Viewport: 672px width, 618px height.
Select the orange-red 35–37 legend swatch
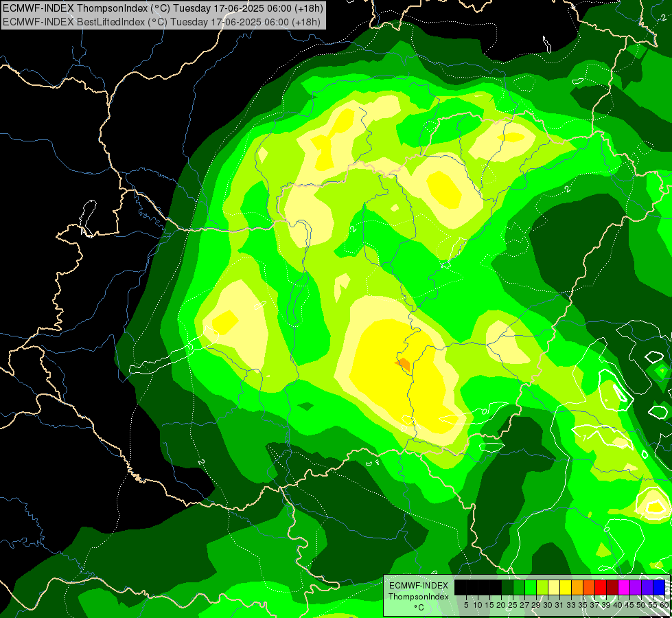coord(589,587)
